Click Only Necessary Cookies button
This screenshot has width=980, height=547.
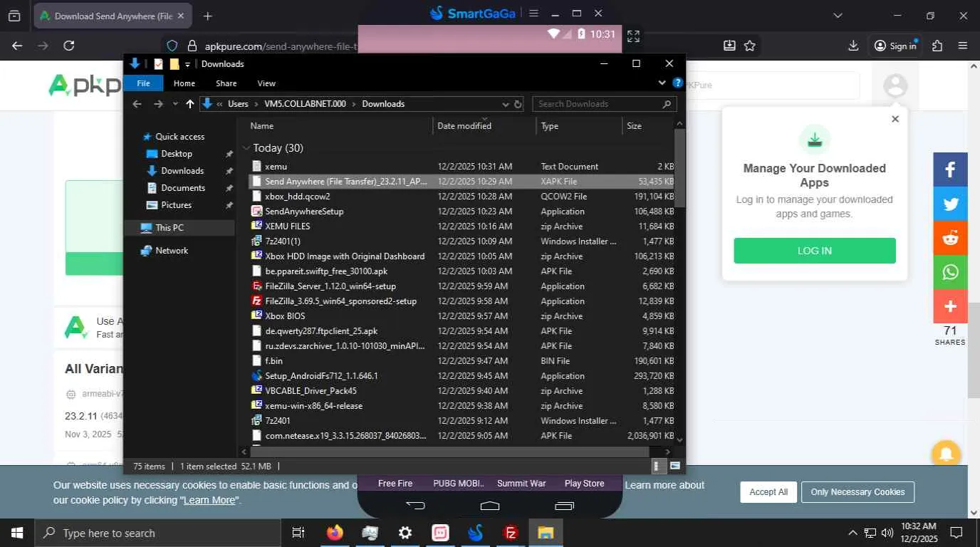[857, 492]
